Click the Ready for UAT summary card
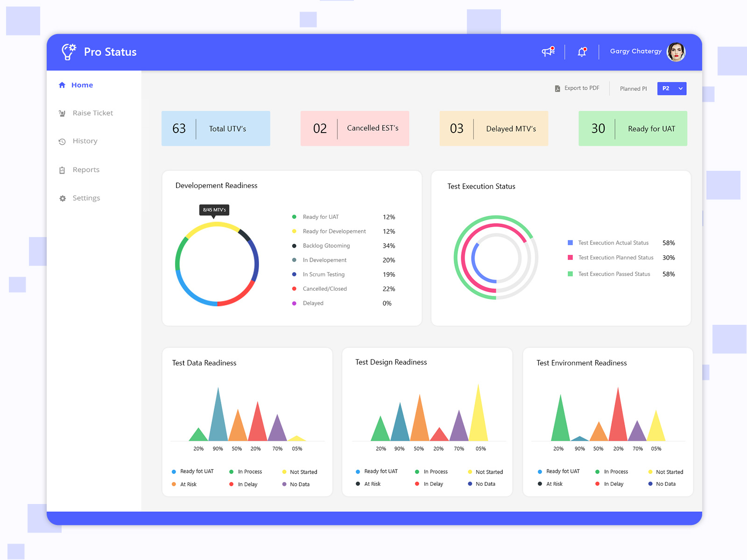 (633, 128)
